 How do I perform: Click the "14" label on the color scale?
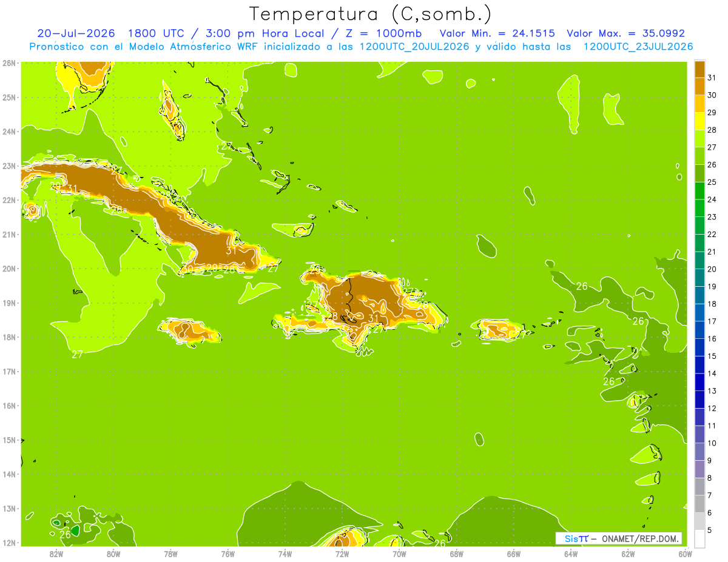click(x=712, y=373)
